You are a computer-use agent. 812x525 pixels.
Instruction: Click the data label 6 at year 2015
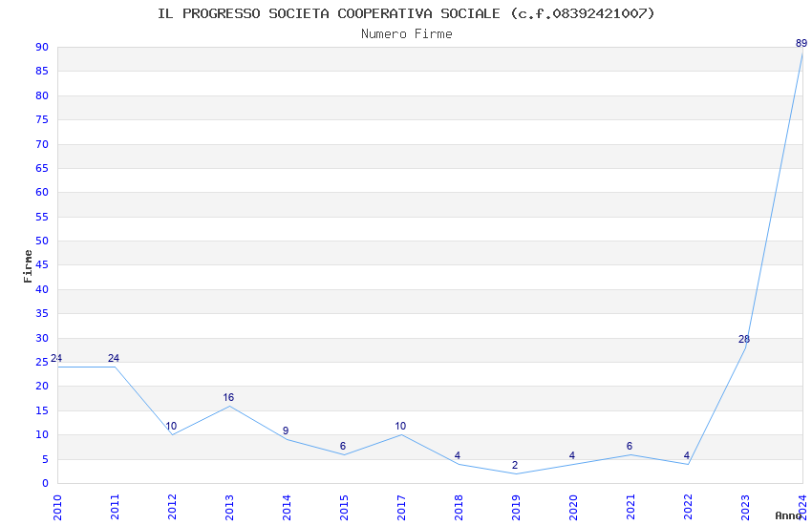pos(343,446)
